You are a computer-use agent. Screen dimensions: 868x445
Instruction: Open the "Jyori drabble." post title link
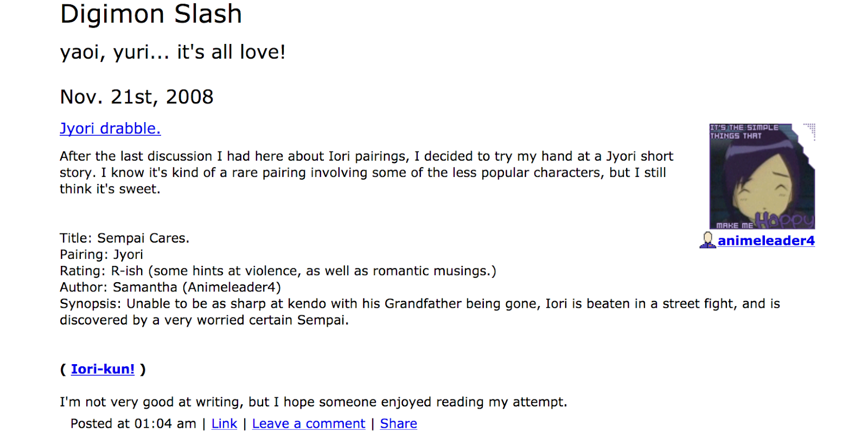(x=110, y=129)
